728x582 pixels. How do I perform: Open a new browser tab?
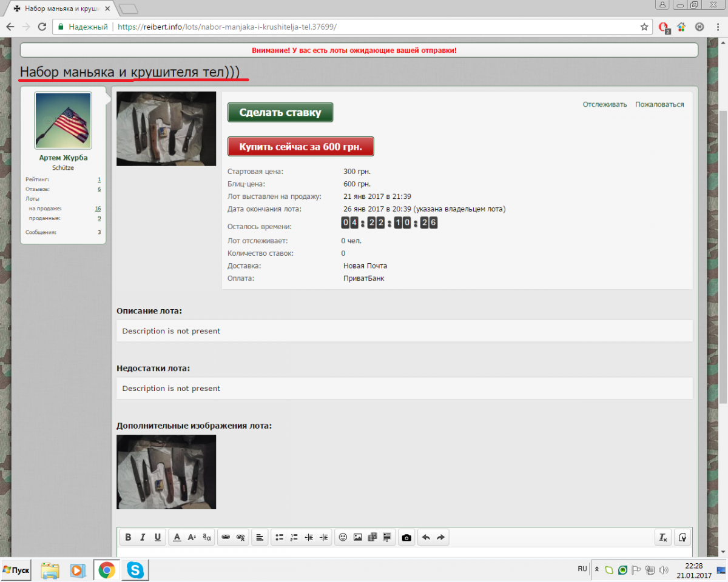coord(129,9)
